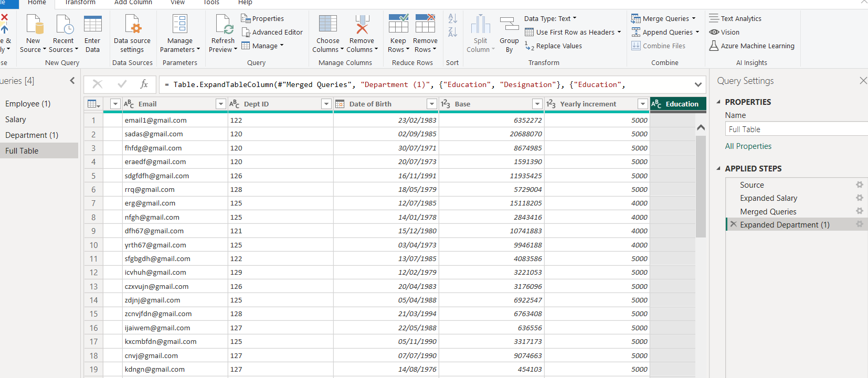This screenshot has height=378, width=868.
Task: Close the Query Settings pane
Action: click(x=863, y=80)
